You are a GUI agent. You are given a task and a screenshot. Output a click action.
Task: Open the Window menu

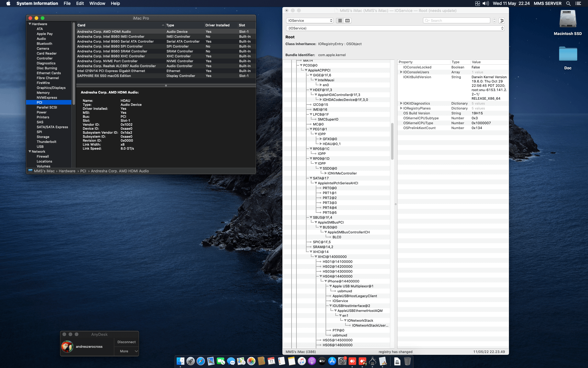(x=97, y=3)
